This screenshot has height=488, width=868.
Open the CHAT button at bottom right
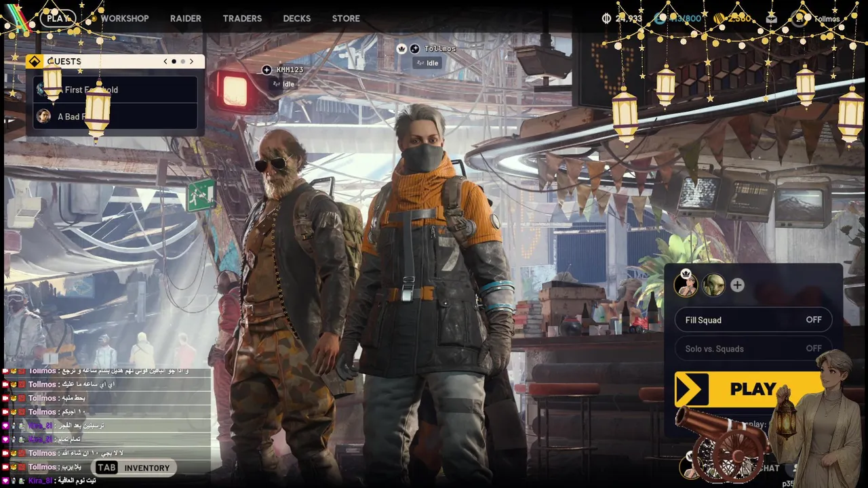pyautogui.click(x=769, y=468)
